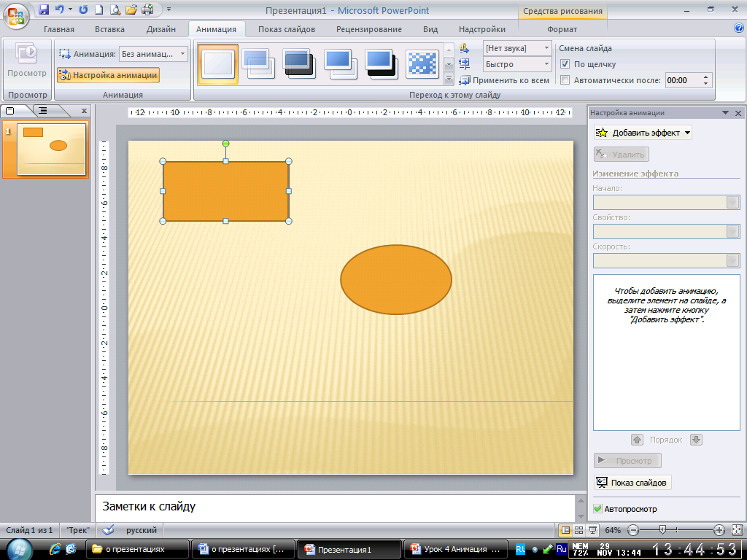Click the Windows Start orb
The width and height of the screenshot is (747, 560).
[20, 550]
